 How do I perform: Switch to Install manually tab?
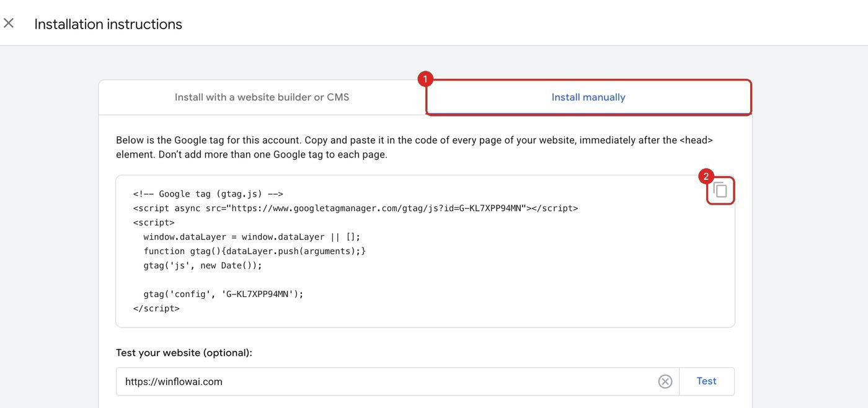coord(588,97)
